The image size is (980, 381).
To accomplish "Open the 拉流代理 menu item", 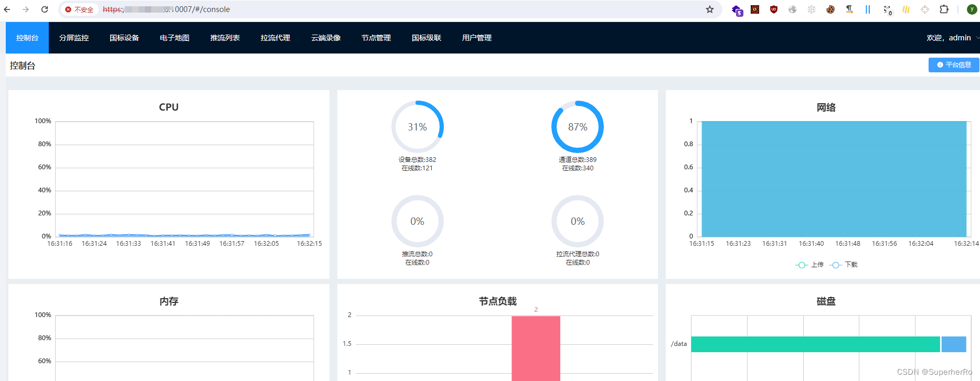I will tap(275, 38).
